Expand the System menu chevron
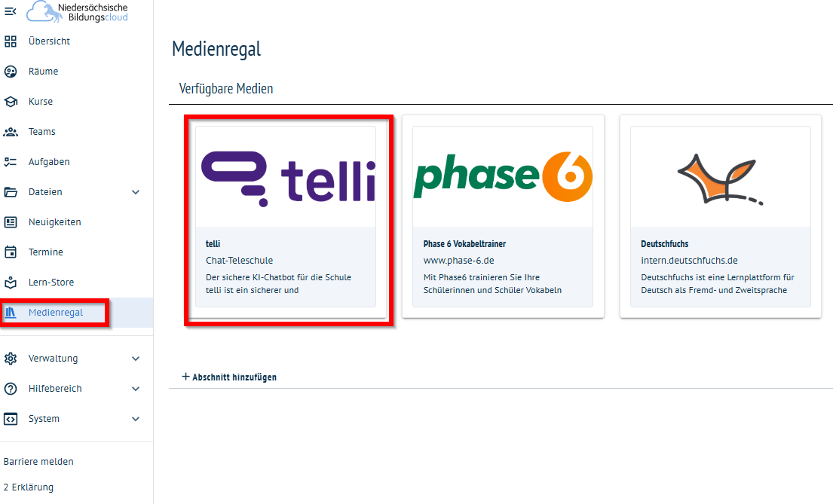Viewport: 833px width, 504px height. 136,419
